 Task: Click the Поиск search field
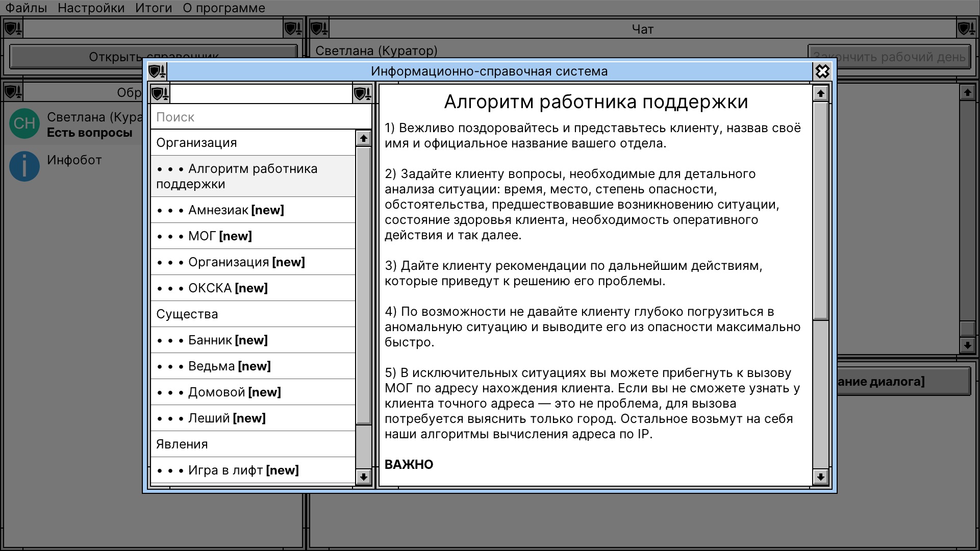click(261, 117)
